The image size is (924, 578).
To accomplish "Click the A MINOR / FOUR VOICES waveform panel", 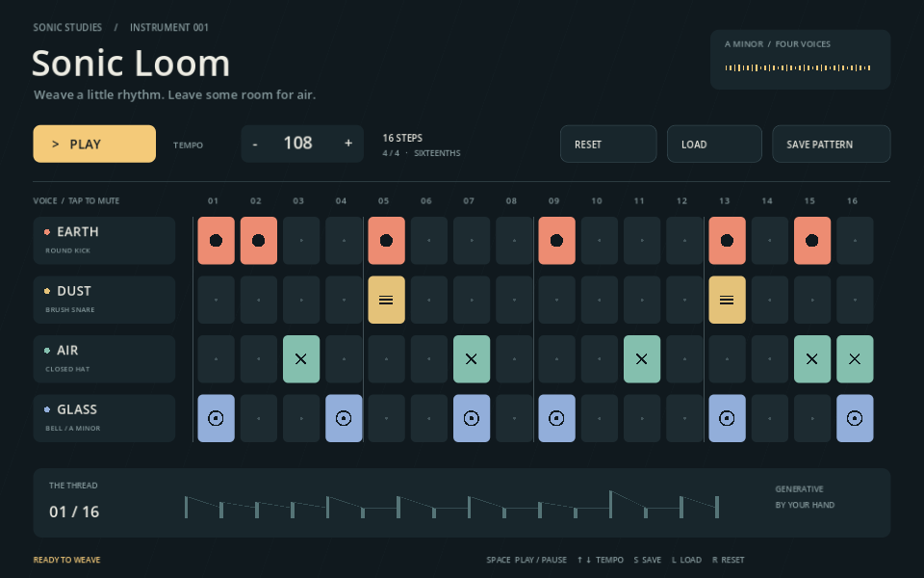I will (800, 60).
